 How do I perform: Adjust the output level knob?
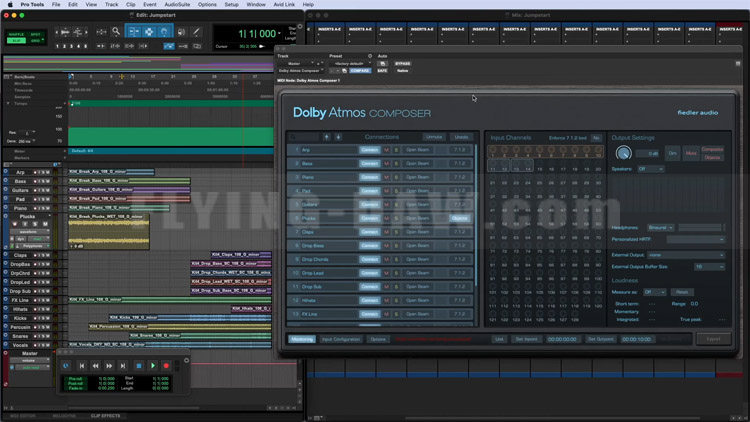(623, 153)
